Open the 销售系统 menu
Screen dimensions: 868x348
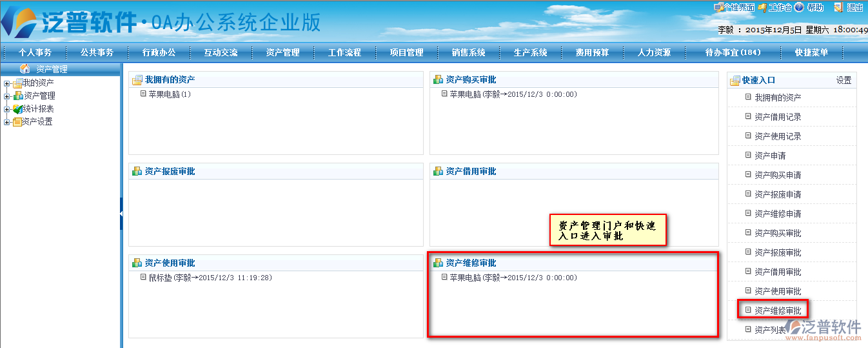pyautogui.click(x=468, y=52)
